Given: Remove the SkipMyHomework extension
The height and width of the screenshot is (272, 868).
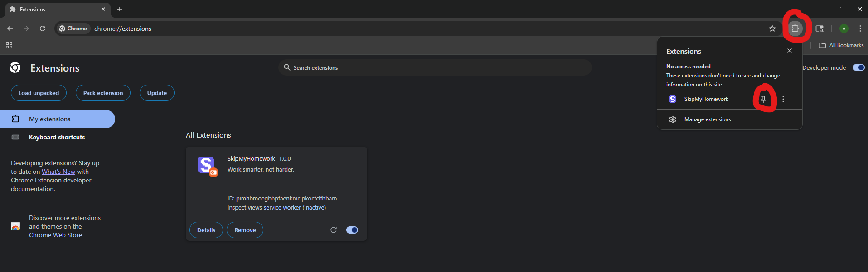Looking at the screenshot, I should 245,230.
